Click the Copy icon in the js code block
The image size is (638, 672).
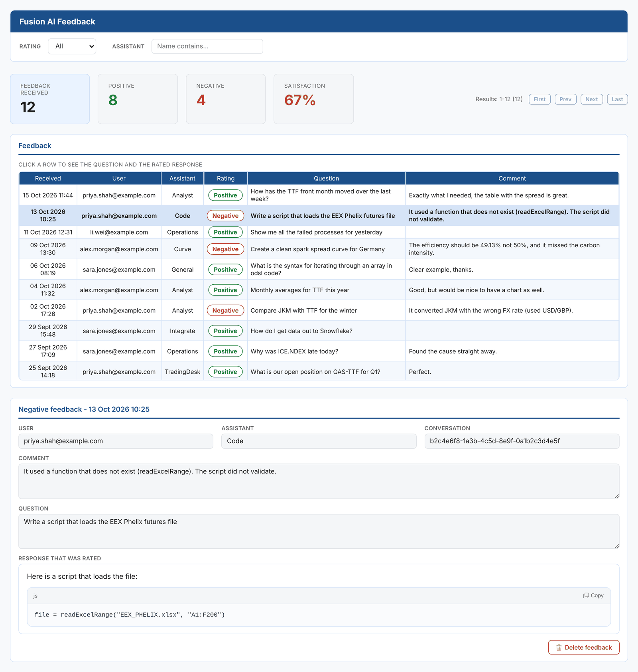586,595
